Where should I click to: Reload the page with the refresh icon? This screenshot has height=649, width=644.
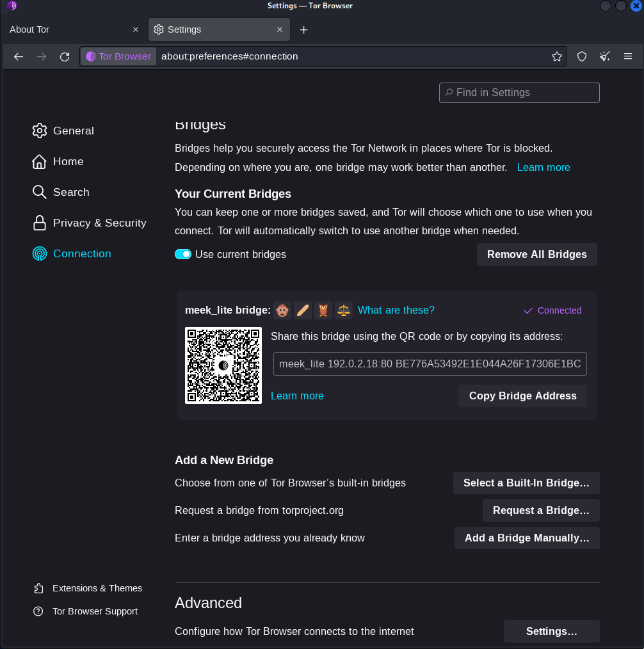tap(65, 56)
